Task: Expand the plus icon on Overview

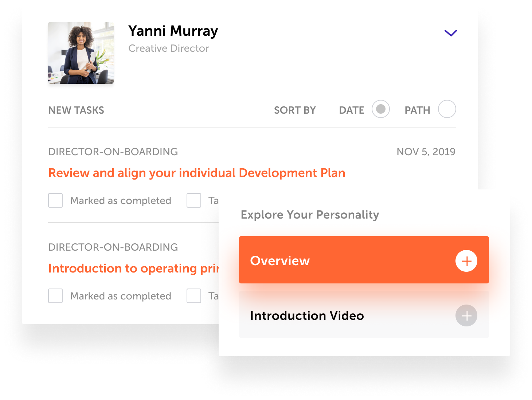Action: (x=466, y=261)
